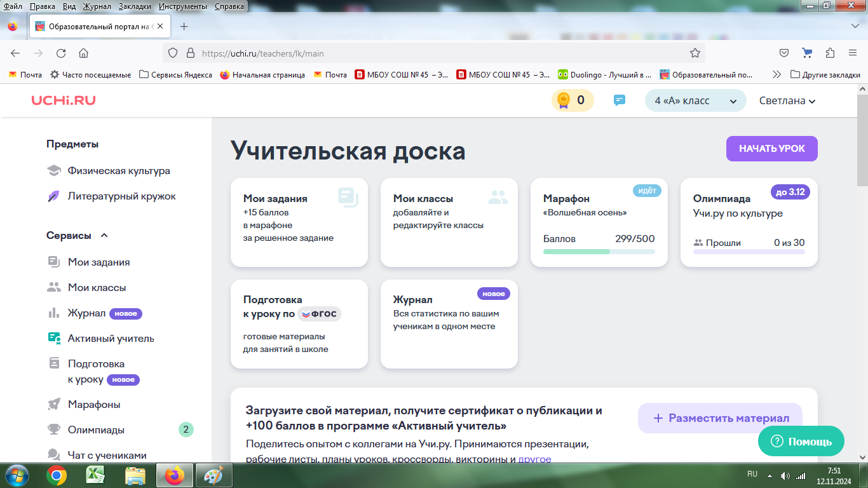Collapse the Сервисы section
Image resolution: width=868 pixels, height=488 pixels.
[x=78, y=235]
